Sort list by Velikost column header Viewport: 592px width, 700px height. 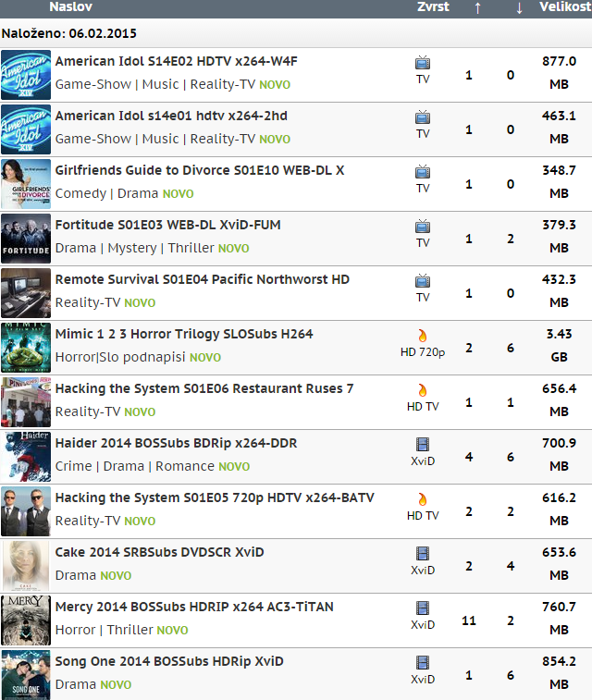565,6
